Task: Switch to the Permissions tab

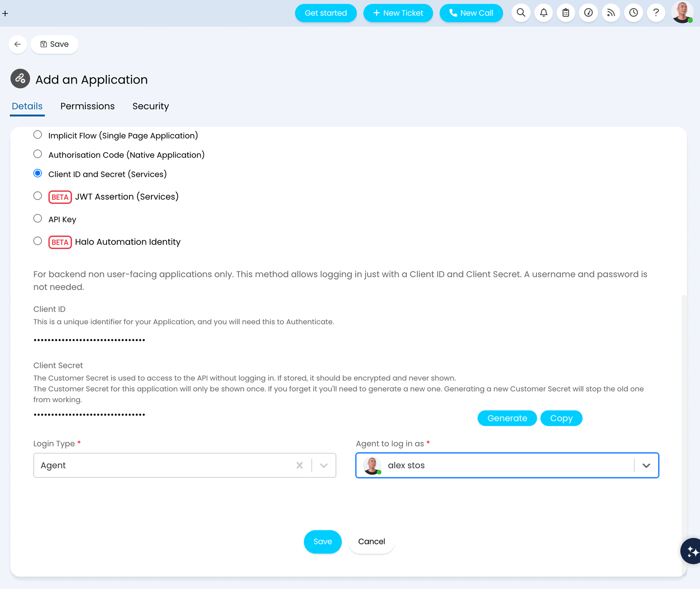Action: click(87, 106)
